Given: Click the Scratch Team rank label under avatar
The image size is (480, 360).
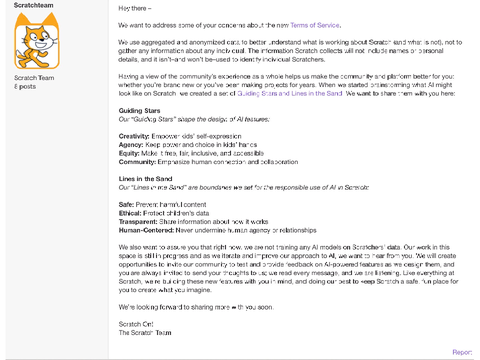Looking at the screenshot, I should pyautogui.click(x=34, y=78).
